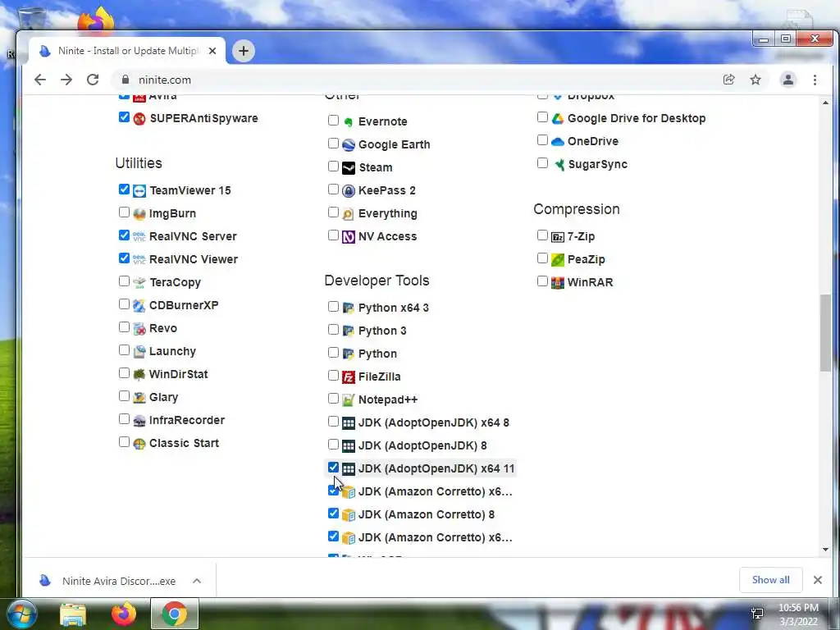Click the NV Access icon
The width and height of the screenshot is (840, 630).
pyautogui.click(x=348, y=237)
